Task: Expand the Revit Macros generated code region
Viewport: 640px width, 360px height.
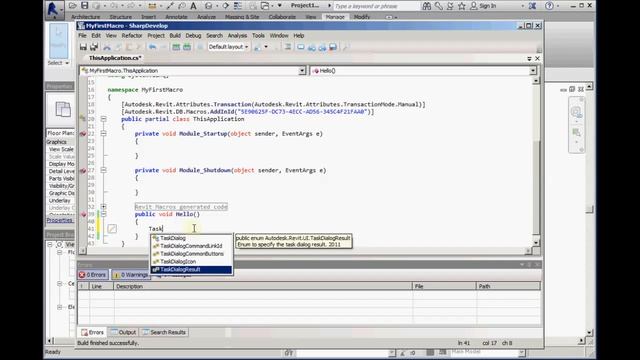Action: [x=104, y=207]
